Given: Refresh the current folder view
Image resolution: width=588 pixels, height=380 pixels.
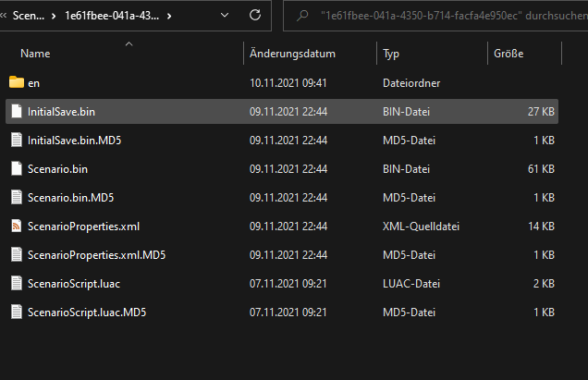Looking at the screenshot, I should tap(254, 16).
